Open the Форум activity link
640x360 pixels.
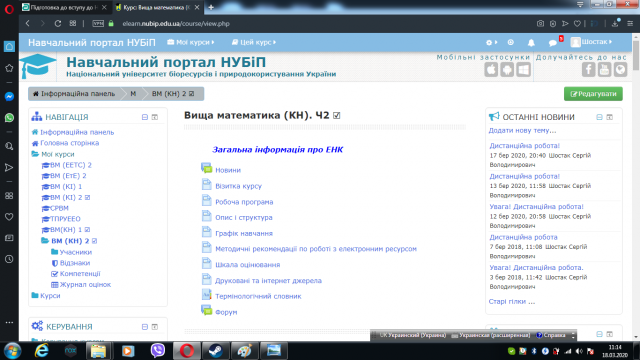226,312
